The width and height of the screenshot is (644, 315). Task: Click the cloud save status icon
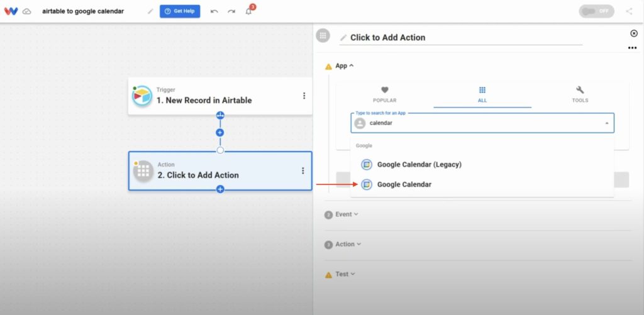pos(26,11)
